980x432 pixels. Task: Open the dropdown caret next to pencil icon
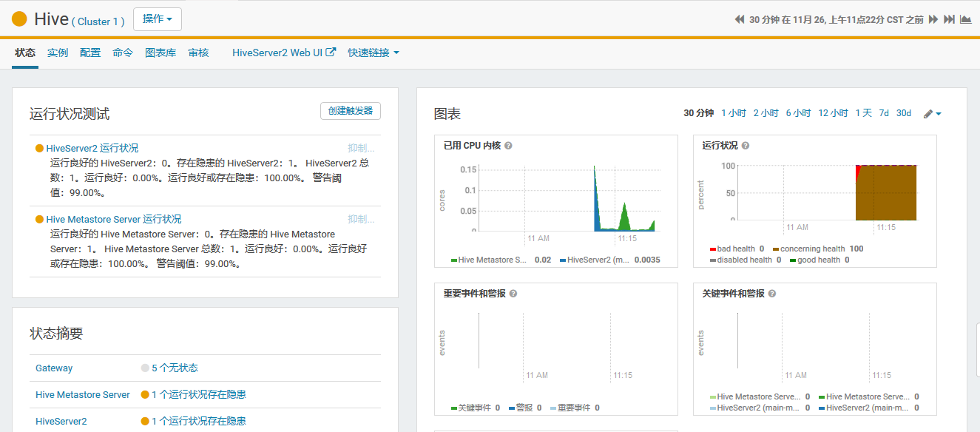[939, 114]
